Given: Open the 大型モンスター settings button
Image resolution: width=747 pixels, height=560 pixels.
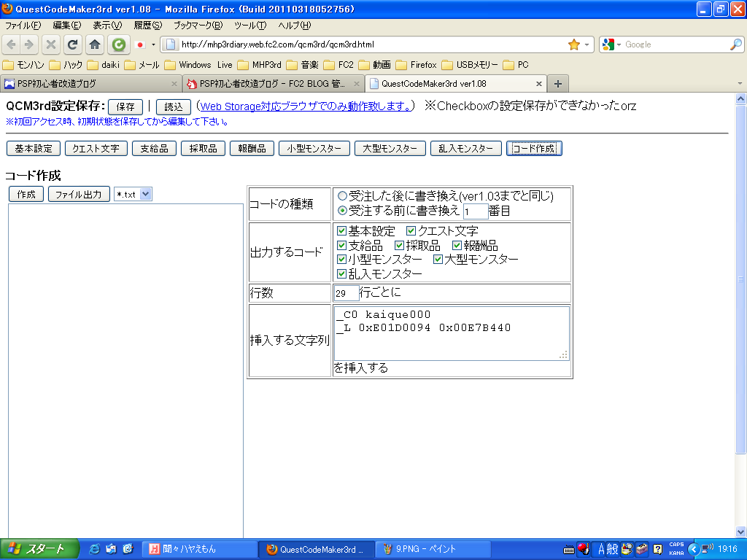Looking at the screenshot, I should coord(390,149).
